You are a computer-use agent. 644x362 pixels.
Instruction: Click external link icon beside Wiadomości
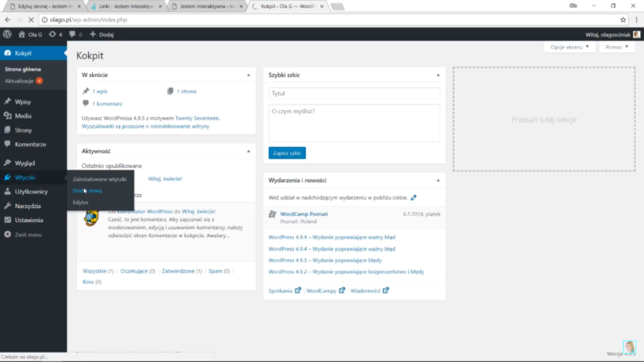tap(385, 291)
